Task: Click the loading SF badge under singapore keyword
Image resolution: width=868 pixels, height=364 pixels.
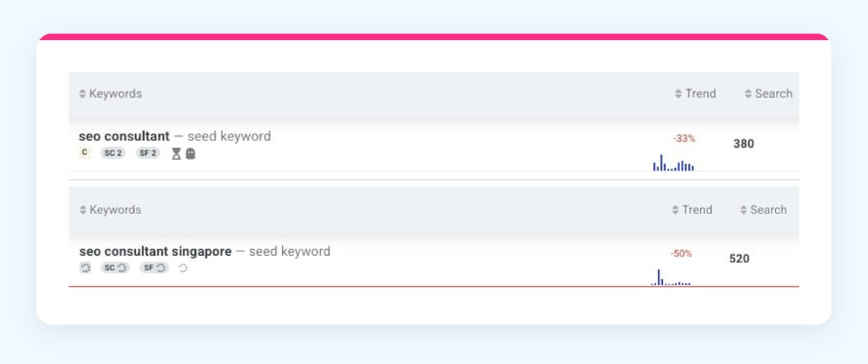Action: point(154,268)
